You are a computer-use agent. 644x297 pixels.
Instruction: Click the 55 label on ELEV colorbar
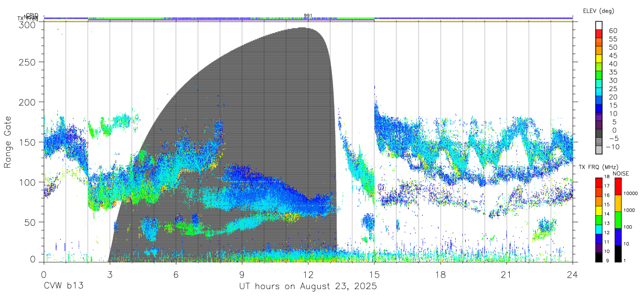pyautogui.click(x=613, y=39)
